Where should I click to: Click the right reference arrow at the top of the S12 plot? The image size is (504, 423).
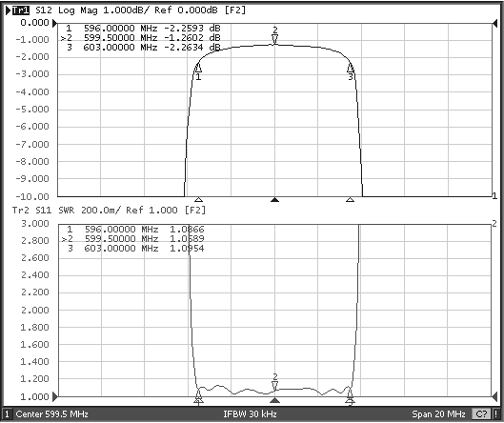tap(495, 23)
